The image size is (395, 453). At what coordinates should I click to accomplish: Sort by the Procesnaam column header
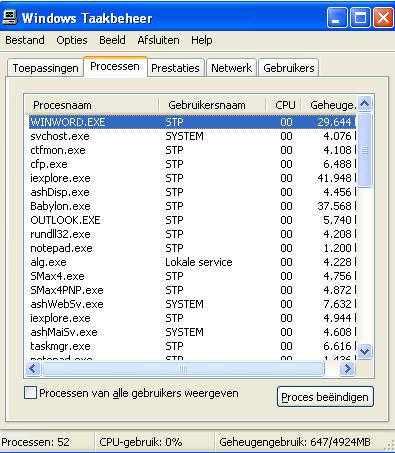[92, 105]
